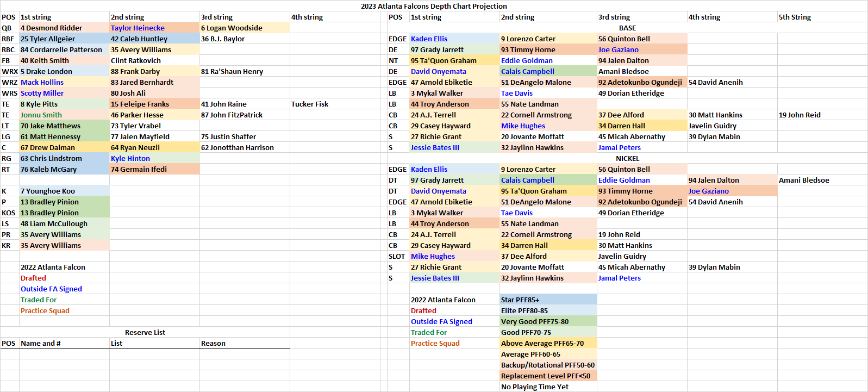Click the 'Scotty Miller' cell

click(x=64, y=93)
